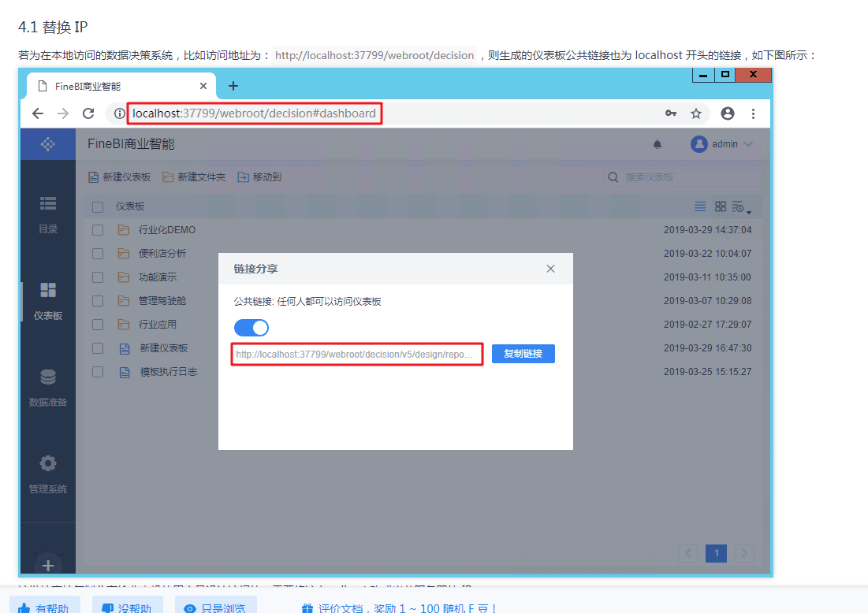Click the 2019-03-29 14:37:04 timestamp
The width and height of the screenshot is (868, 613).
[707, 230]
